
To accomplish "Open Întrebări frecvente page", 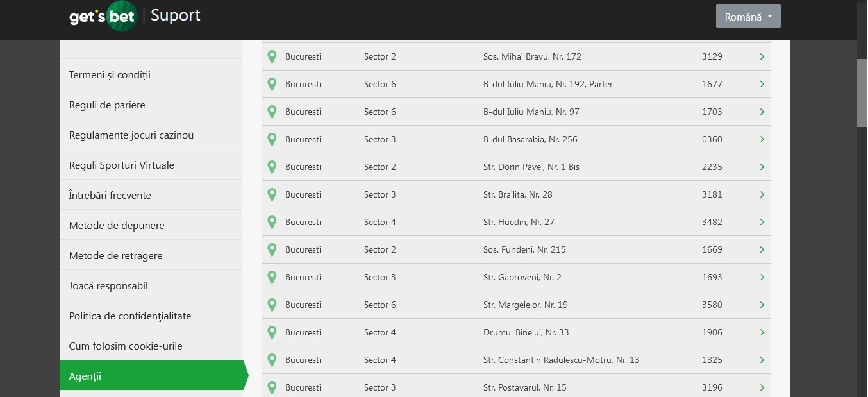I will [151, 195].
